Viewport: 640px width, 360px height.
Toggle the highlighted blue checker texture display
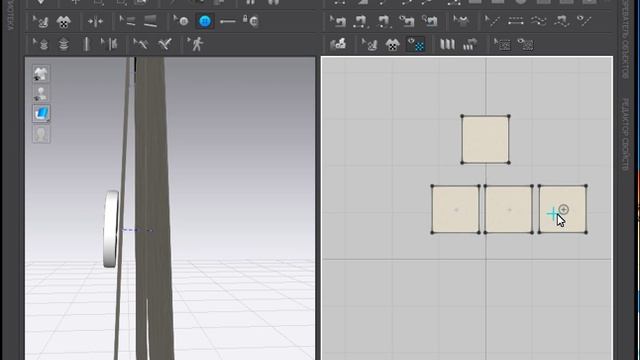pos(416,44)
